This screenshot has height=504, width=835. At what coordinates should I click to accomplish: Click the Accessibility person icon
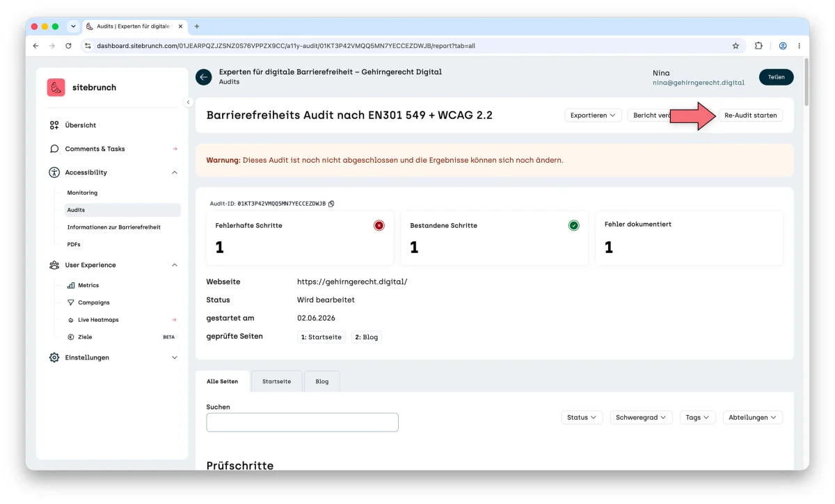tap(54, 172)
